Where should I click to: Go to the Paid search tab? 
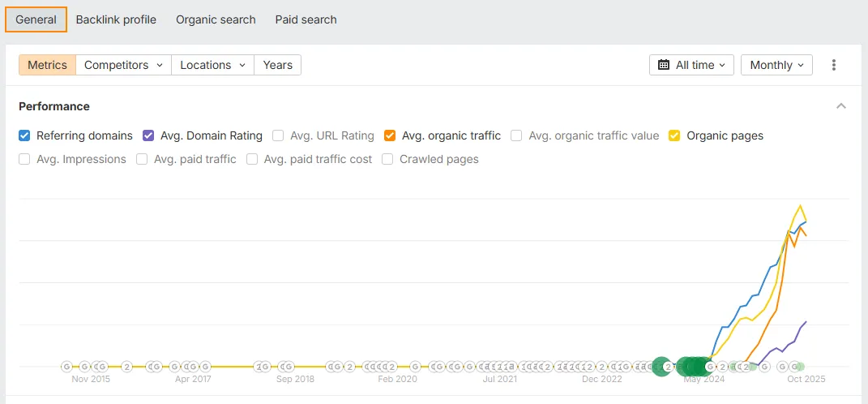(306, 19)
